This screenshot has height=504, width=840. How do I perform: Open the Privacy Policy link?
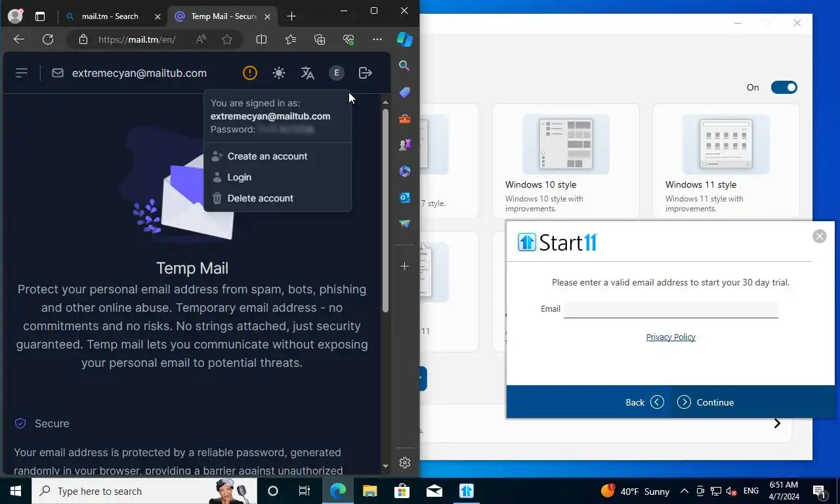[x=671, y=337]
